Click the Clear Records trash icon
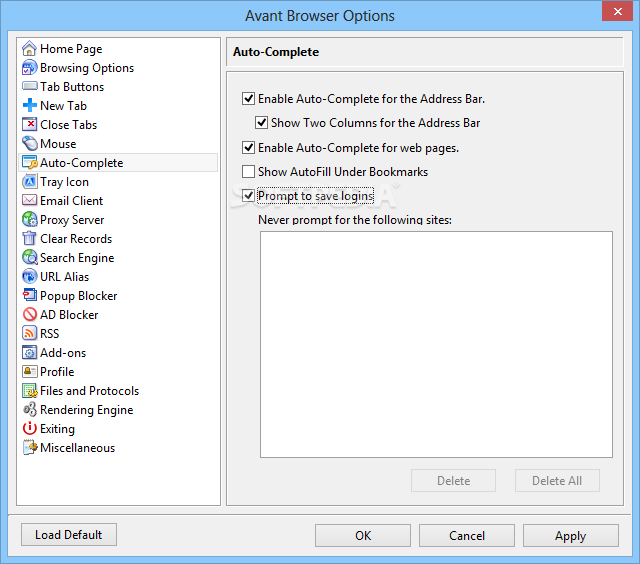This screenshot has height=564, width=640. [x=29, y=238]
